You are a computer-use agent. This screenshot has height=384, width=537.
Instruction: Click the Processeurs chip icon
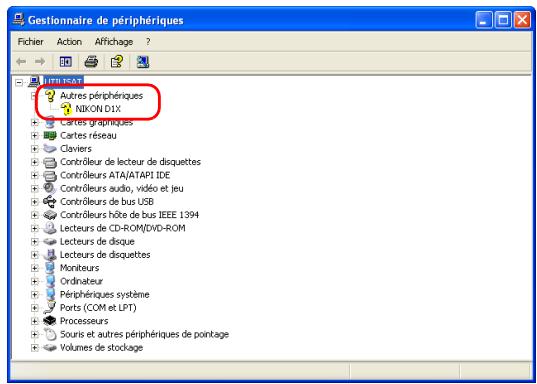pyautogui.click(x=50, y=321)
